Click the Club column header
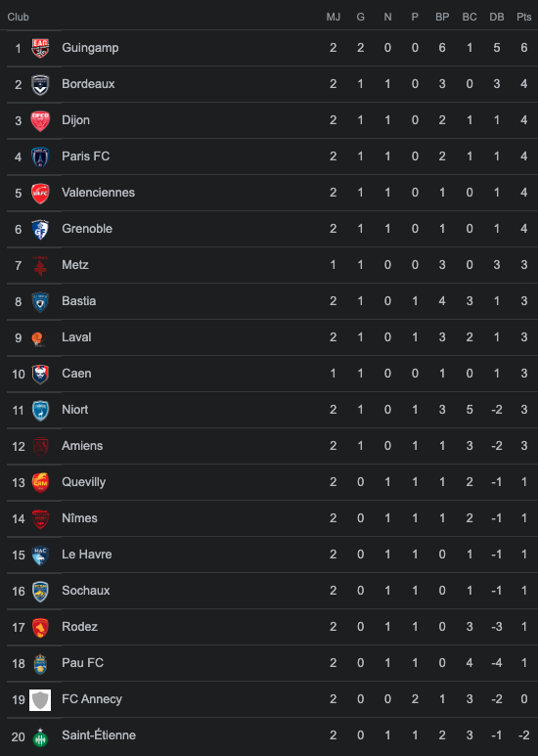 (19, 17)
